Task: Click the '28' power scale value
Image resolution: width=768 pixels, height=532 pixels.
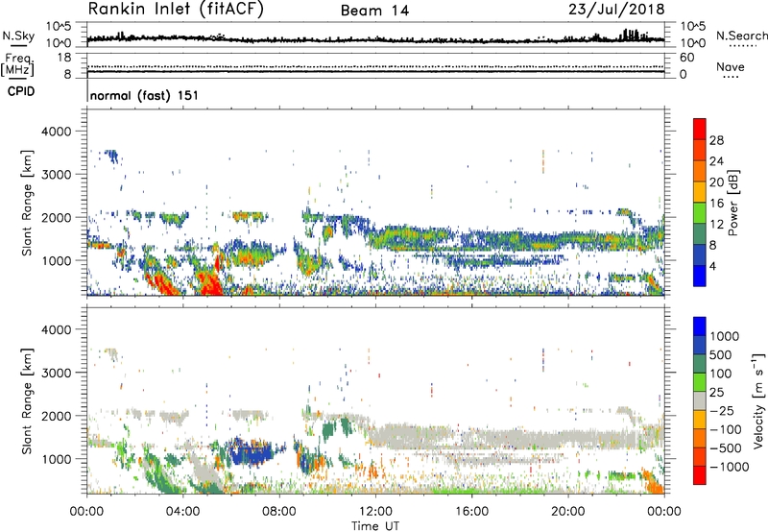Action: [716, 140]
